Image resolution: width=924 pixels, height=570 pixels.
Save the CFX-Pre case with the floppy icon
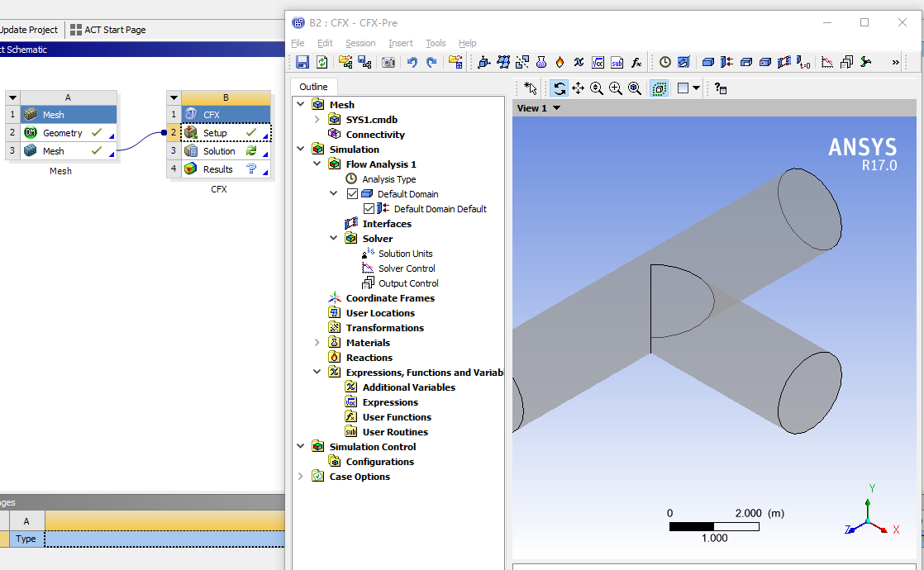302,62
